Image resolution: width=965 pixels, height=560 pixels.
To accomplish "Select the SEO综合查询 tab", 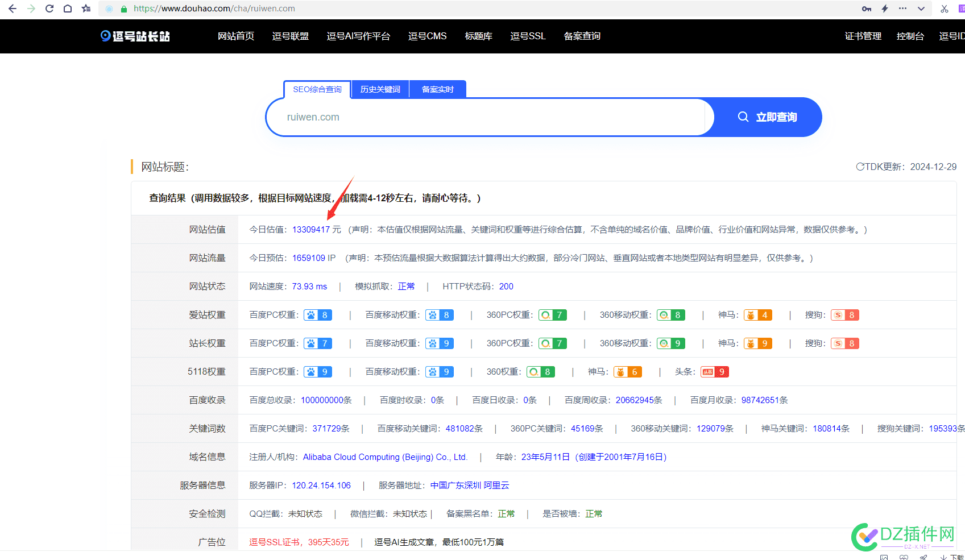I will click(317, 89).
